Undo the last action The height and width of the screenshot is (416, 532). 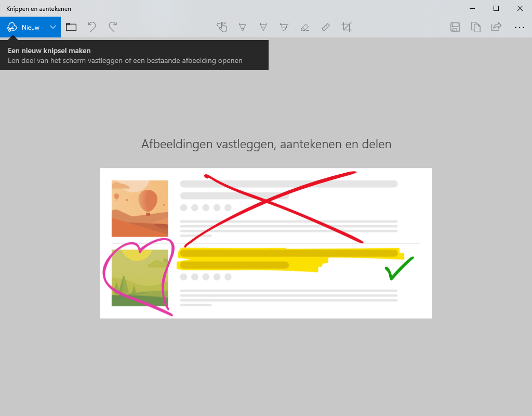click(91, 27)
